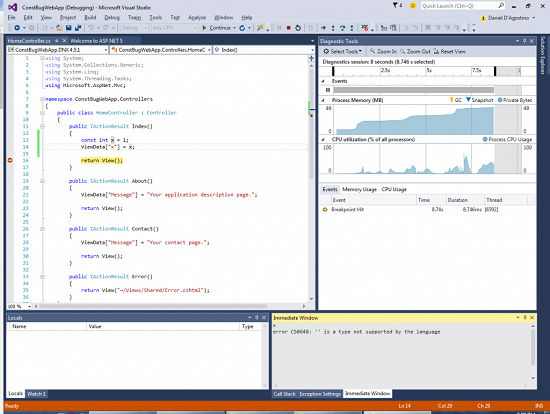The height and width of the screenshot is (414, 550).
Task: Click the Visual Studio logo icon
Action: 13,7
